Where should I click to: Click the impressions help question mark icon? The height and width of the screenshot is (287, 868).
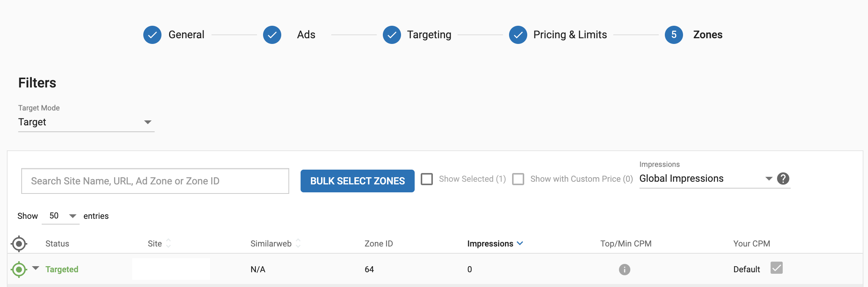pos(783,178)
